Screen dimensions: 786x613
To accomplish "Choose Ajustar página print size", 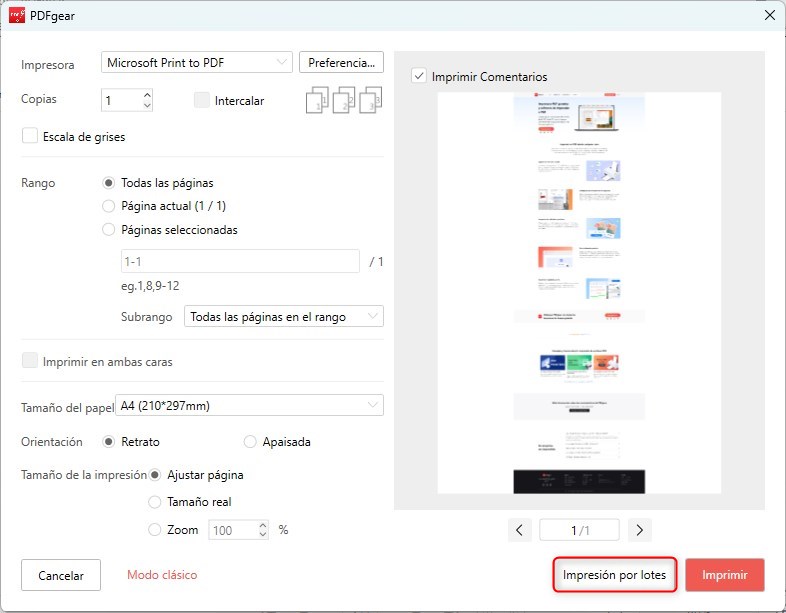I will [x=154, y=475].
